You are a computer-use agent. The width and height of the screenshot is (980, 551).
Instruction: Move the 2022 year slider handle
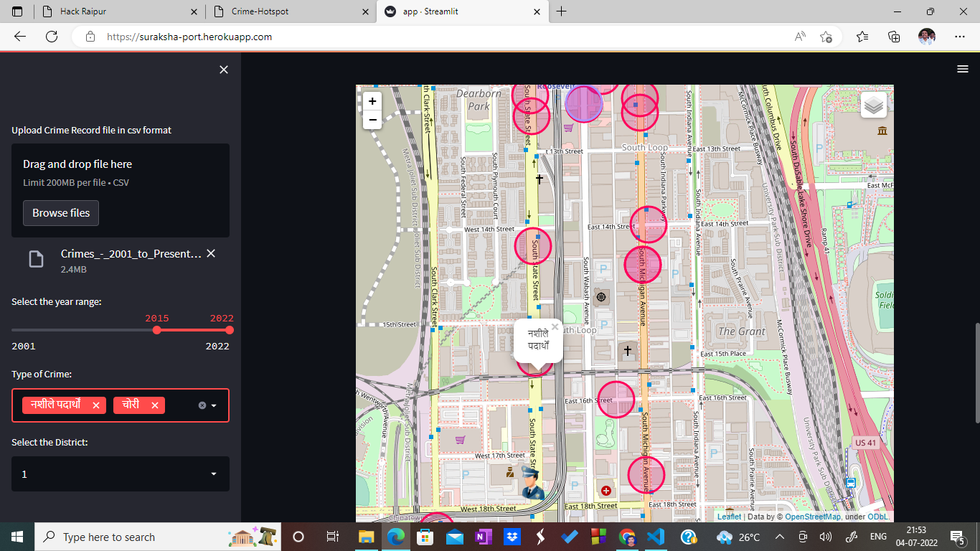click(230, 330)
